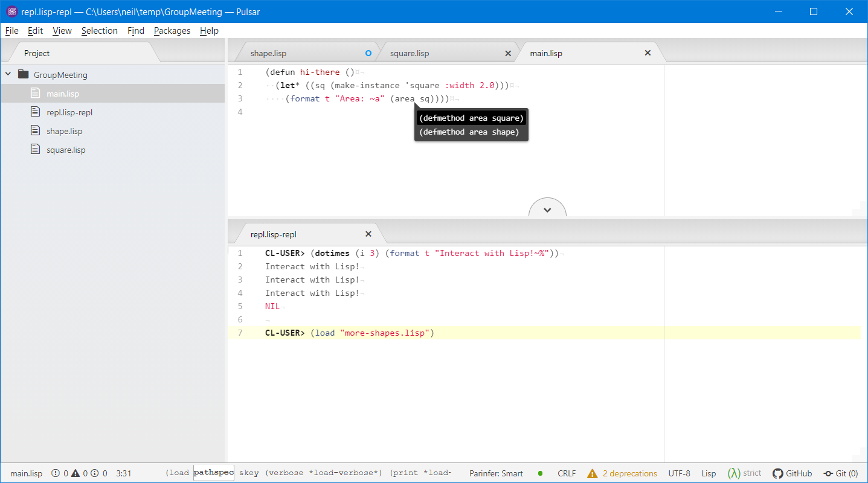Click the file icon beside main.lisp
868x483 pixels.
coord(35,94)
